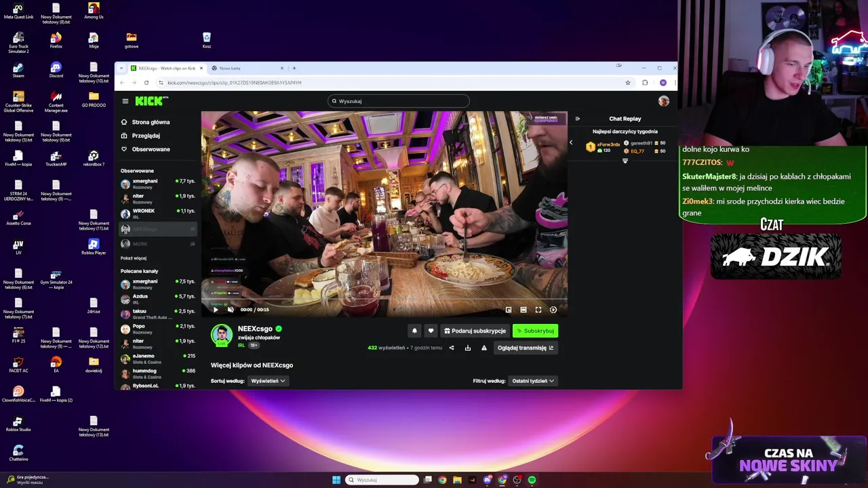Screen dimensions: 868x488
Task: Enter fullscreen on the clip player
Action: tap(538, 310)
